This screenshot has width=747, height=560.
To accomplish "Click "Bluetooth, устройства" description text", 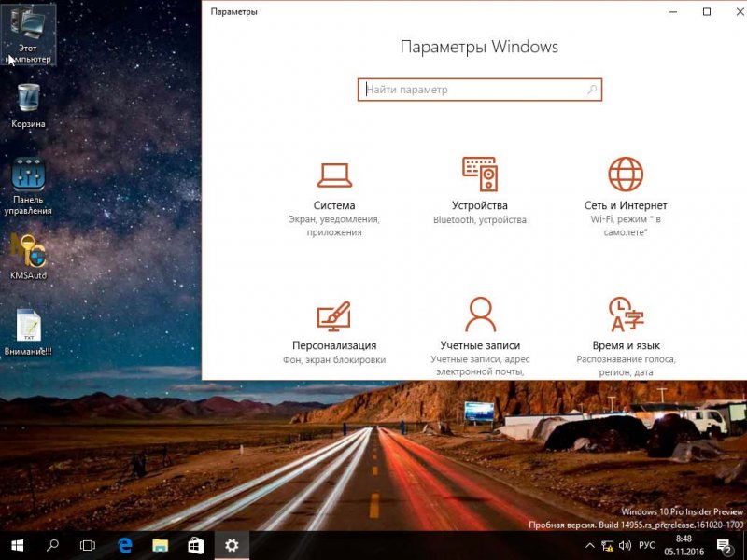I will pyautogui.click(x=480, y=220).
